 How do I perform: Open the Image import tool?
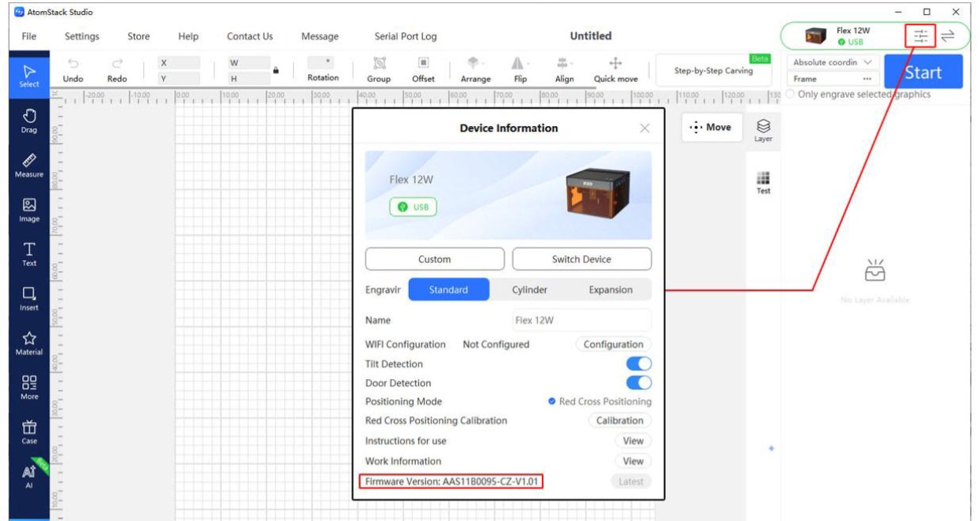pyautogui.click(x=29, y=210)
